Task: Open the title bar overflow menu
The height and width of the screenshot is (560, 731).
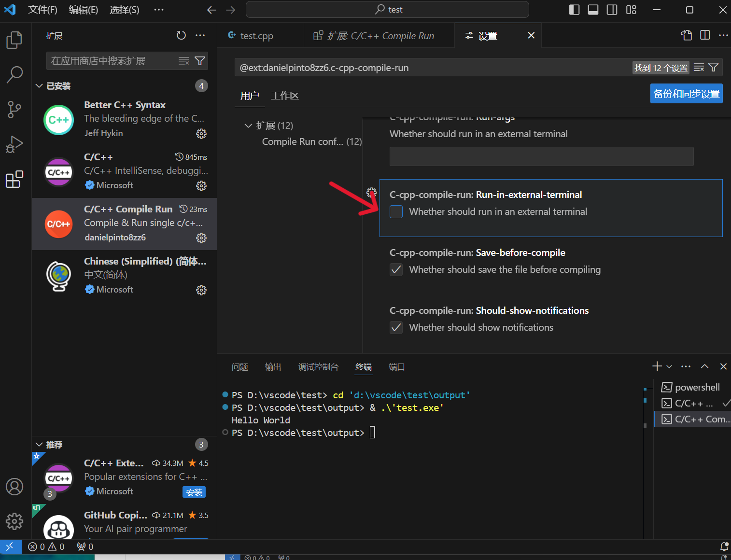Action: 158,10
